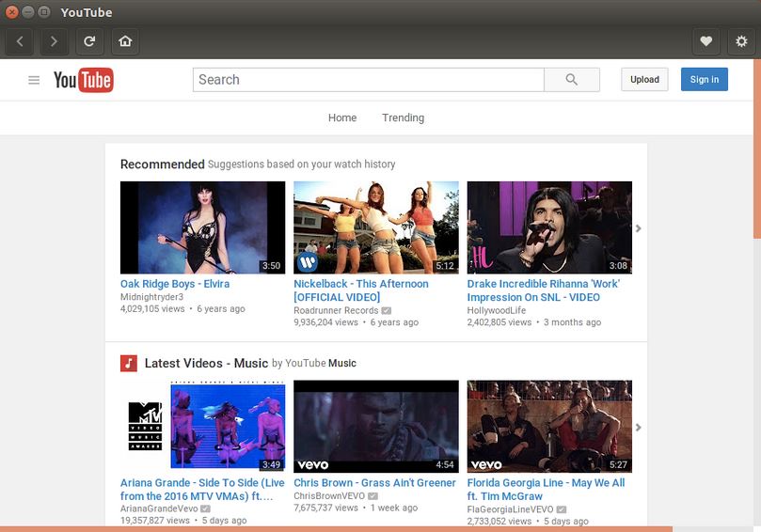Image resolution: width=761 pixels, height=532 pixels.
Task: Show next Latest Videos with right chevron
Action: pyautogui.click(x=639, y=428)
